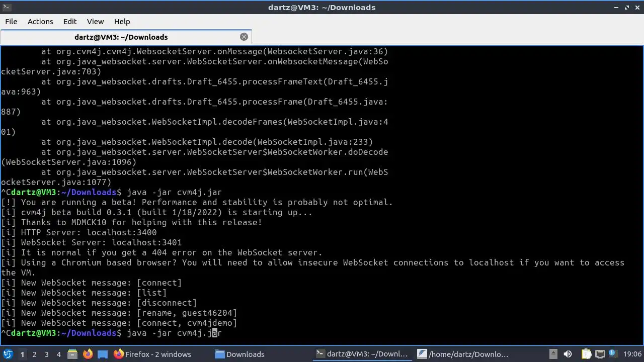Click the 'Draft_6455.processFrameText' stack trace line
Screen dimensions: 644x362
195,86
